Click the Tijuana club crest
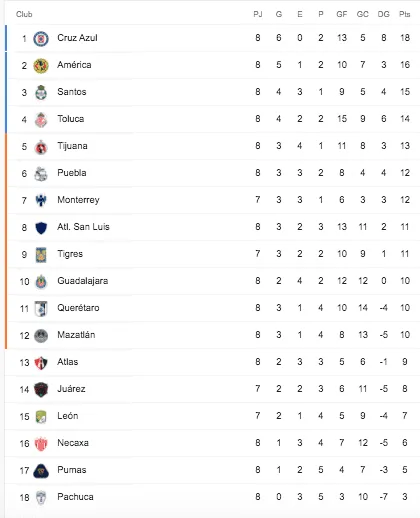420x518 pixels. [41, 147]
